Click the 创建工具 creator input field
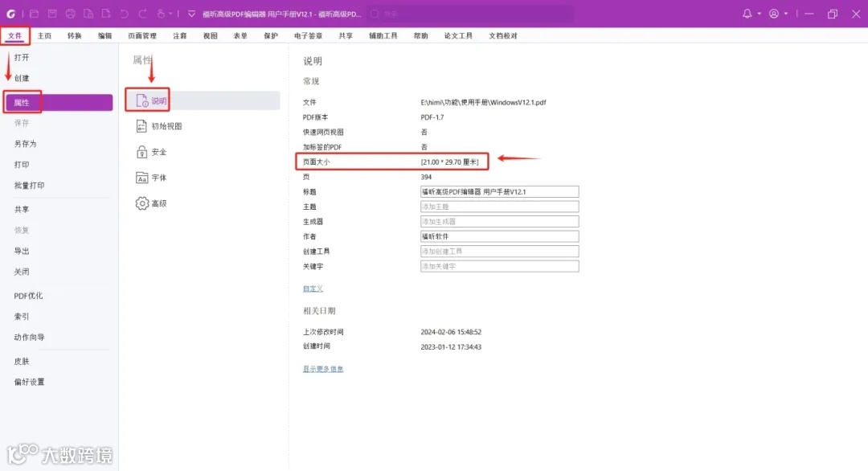 coord(499,252)
